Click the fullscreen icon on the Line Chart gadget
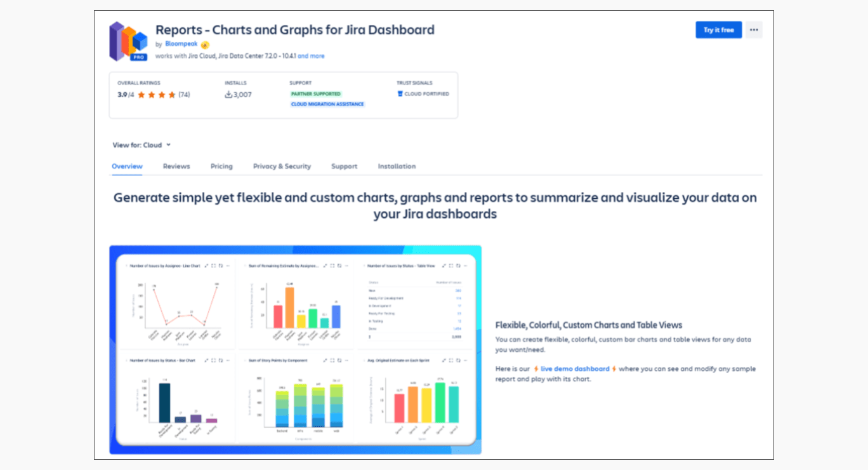The width and height of the screenshot is (868, 470). (213, 265)
